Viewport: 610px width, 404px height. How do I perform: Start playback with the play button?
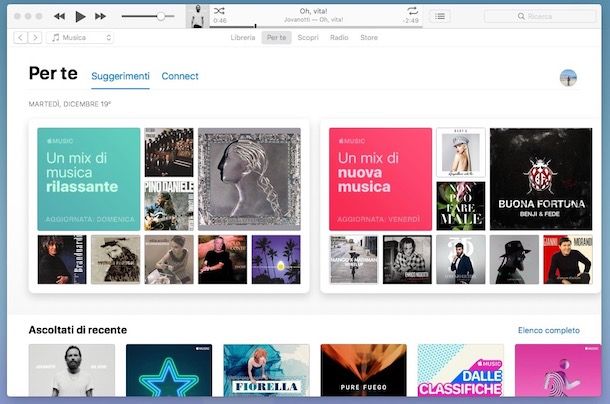80,16
